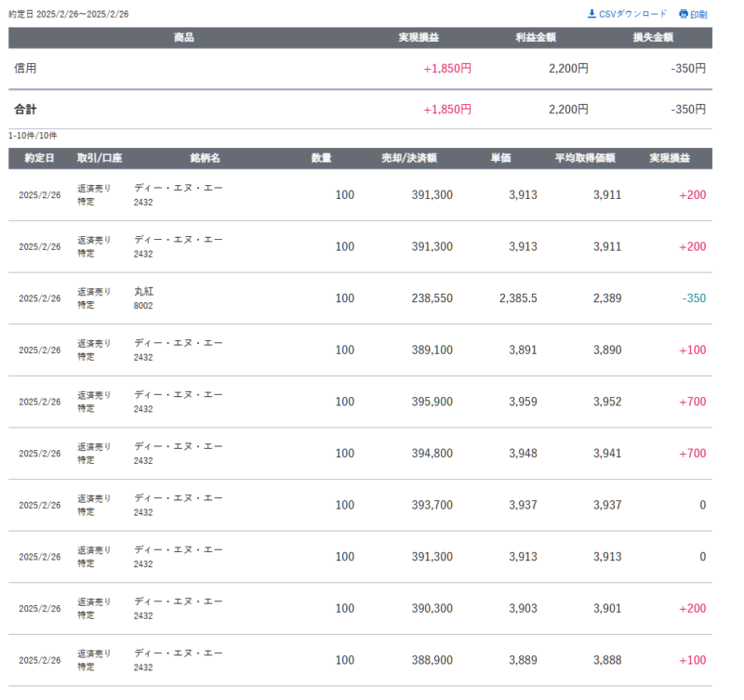Select the 丸紅 stock name
This screenshot has width=744, height=700.
coord(143,292)
